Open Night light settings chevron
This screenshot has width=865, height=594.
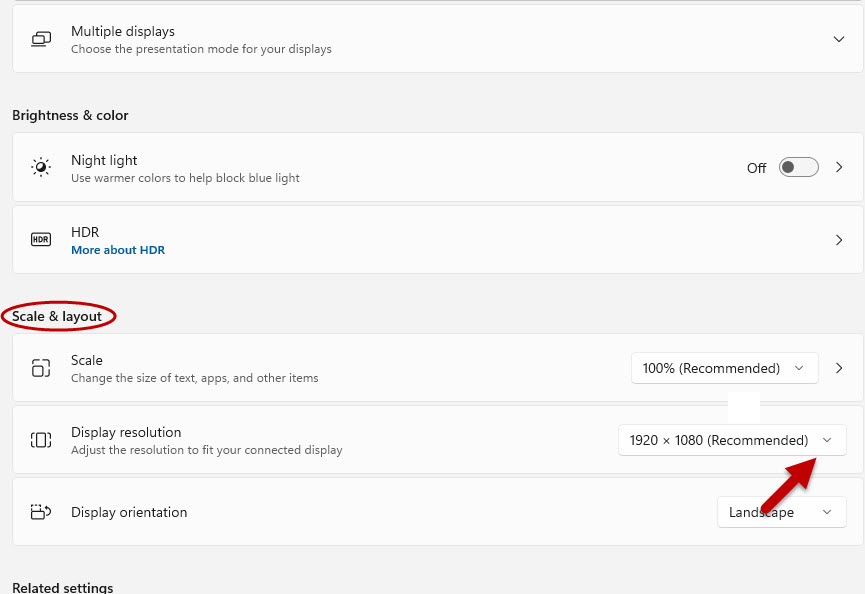click(x=839, y=167)
